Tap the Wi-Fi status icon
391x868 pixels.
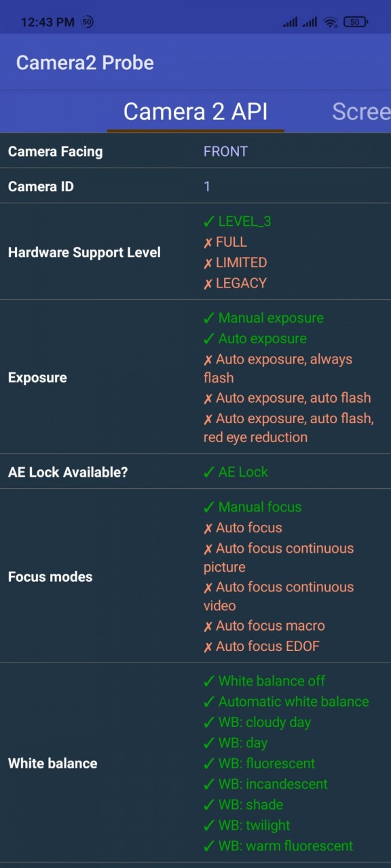pos(330,22)
